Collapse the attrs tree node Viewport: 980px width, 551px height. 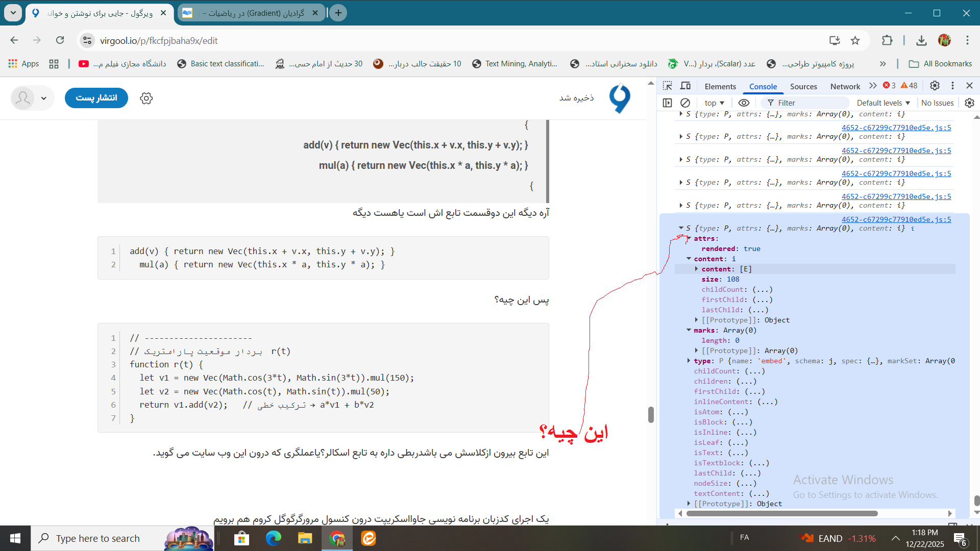coord(689,238)
